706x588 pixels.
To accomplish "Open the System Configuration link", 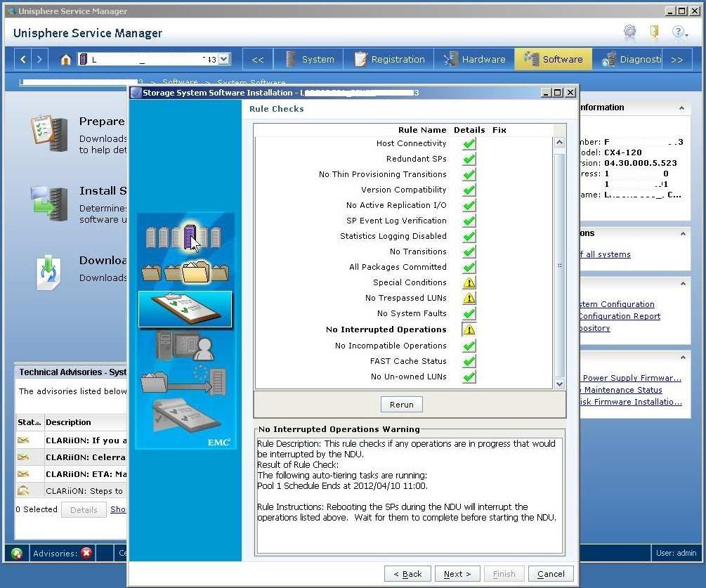I will click(x=617, y=304).
